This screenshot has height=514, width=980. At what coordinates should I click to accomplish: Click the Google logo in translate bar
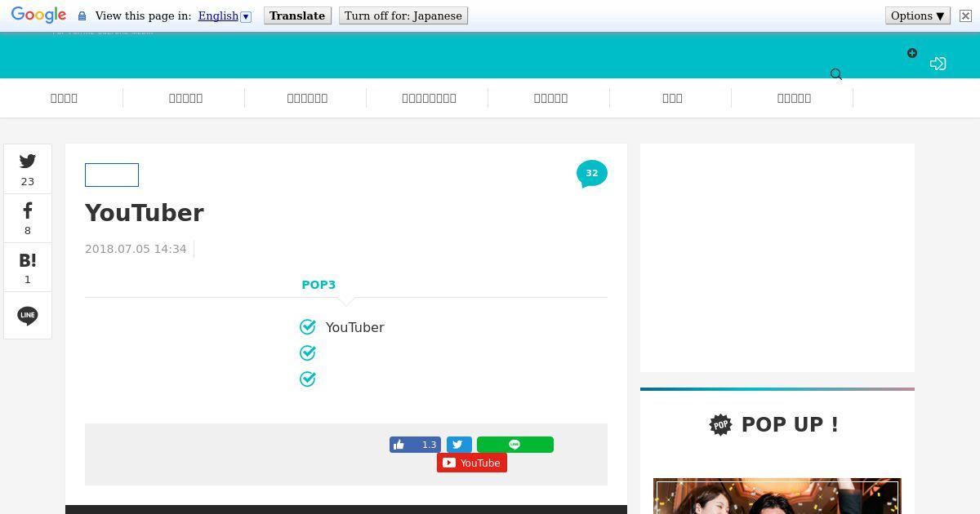38,16
